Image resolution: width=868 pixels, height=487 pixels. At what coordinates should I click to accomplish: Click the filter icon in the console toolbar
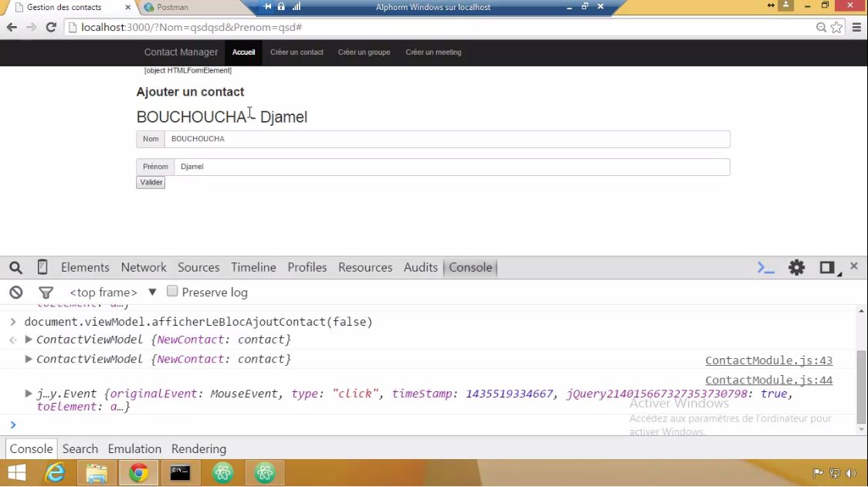click(46, 292)
